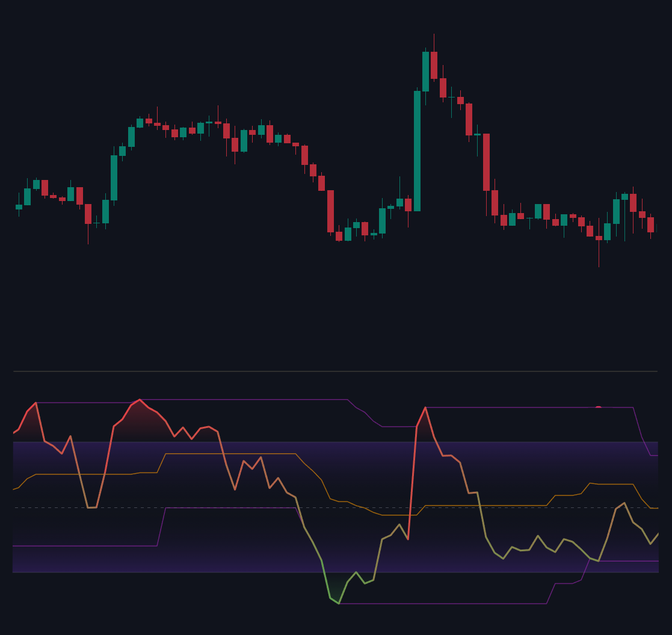
Task: Click the long lower-wick candle near the right end
Action: click(x=599, y=238)
